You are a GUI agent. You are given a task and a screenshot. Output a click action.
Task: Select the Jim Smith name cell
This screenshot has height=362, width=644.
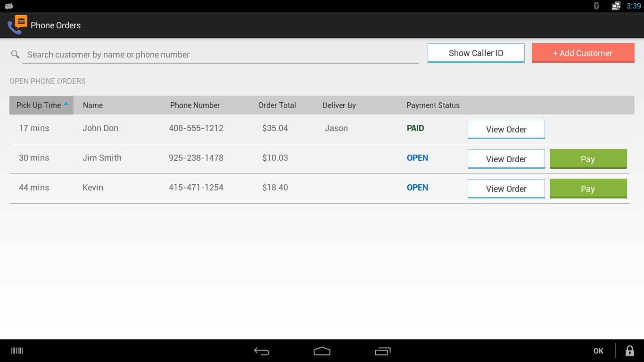pos(102,158)
